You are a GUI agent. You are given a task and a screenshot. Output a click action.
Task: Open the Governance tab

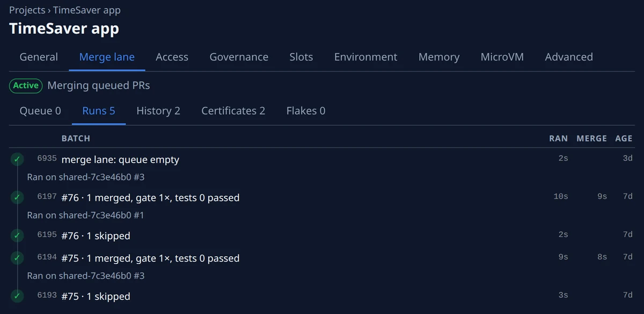click(x=239, y=57)
